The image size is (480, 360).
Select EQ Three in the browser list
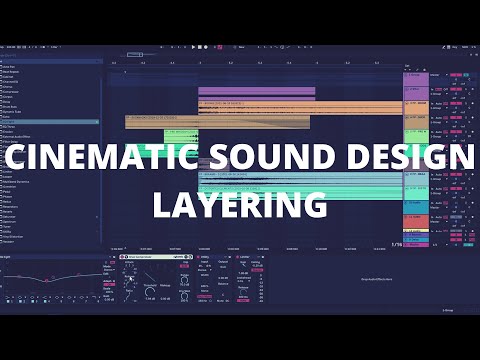pyautogui.click(x=9, y=127)
